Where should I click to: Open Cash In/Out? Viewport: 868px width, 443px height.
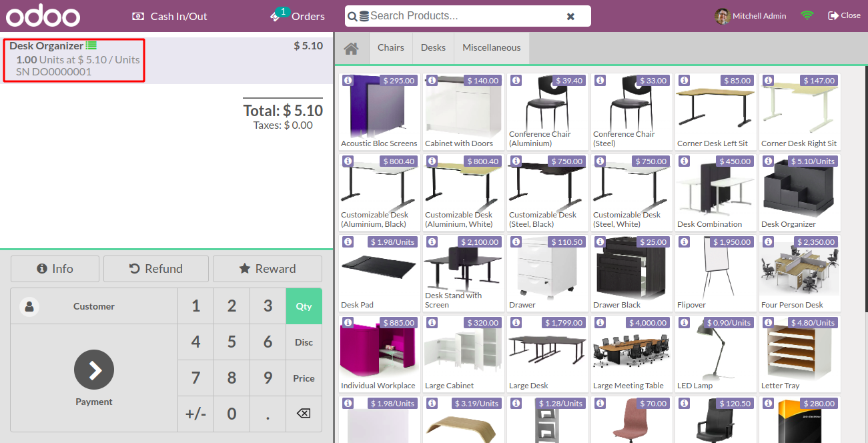(169, 16)
